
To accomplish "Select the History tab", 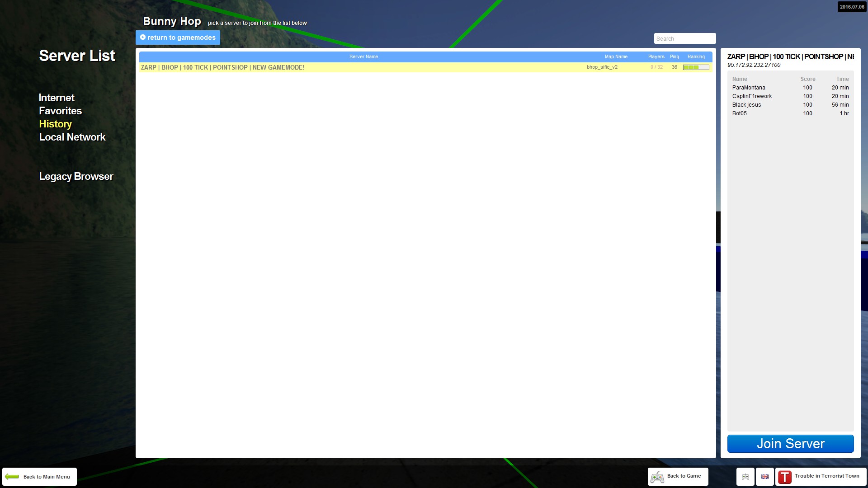I will coord(55,124).
